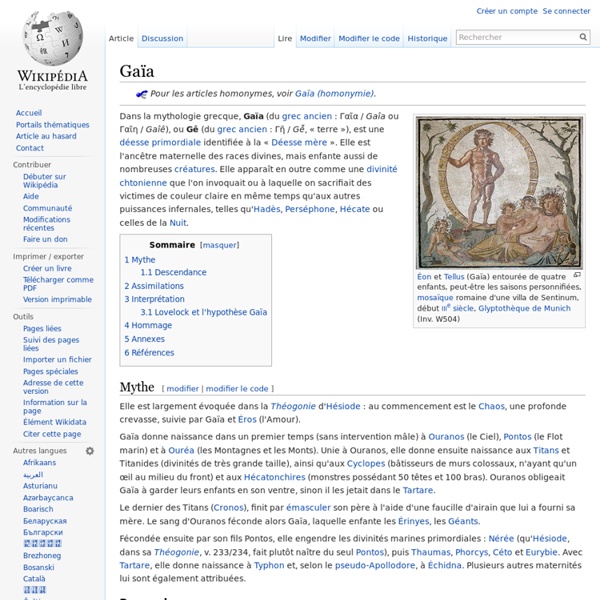Click Créer un compte link
The image size is (600, 600).
tap(507, 11)
